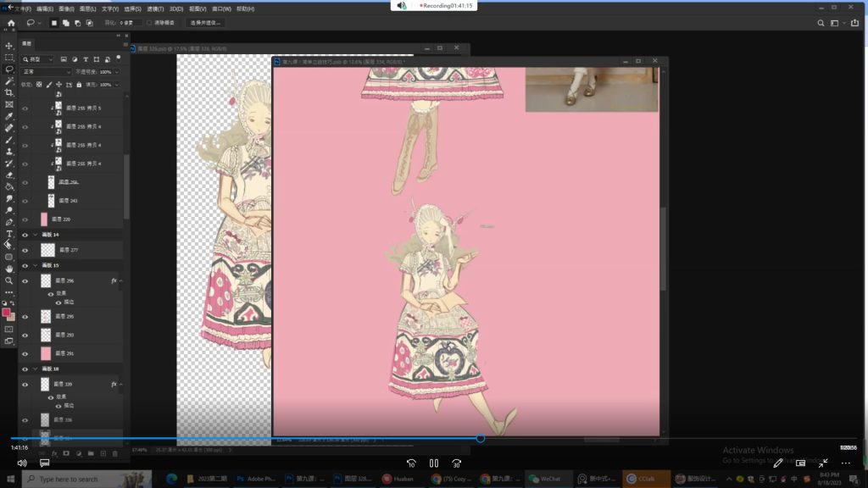The width and height of the screenshot is (868, 488).
Task: Select the Crop tool
Action: click(x=9, y=92)
